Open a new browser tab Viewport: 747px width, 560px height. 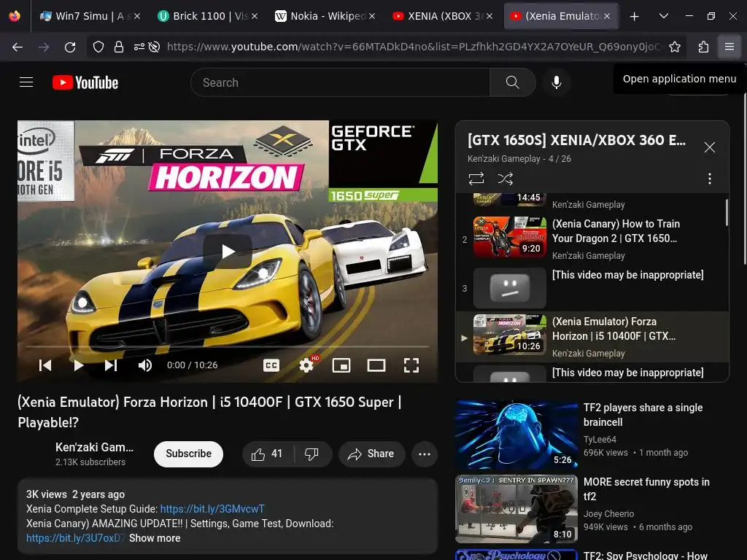(634, 16)
